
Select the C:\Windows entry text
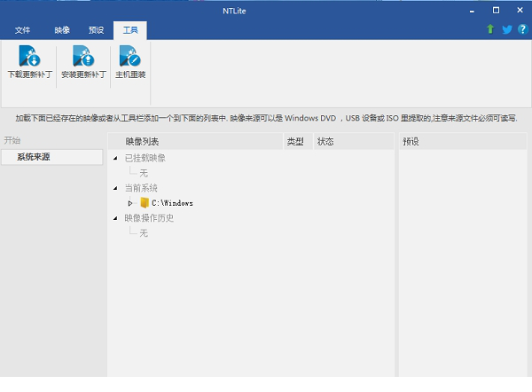click(172, 203)
